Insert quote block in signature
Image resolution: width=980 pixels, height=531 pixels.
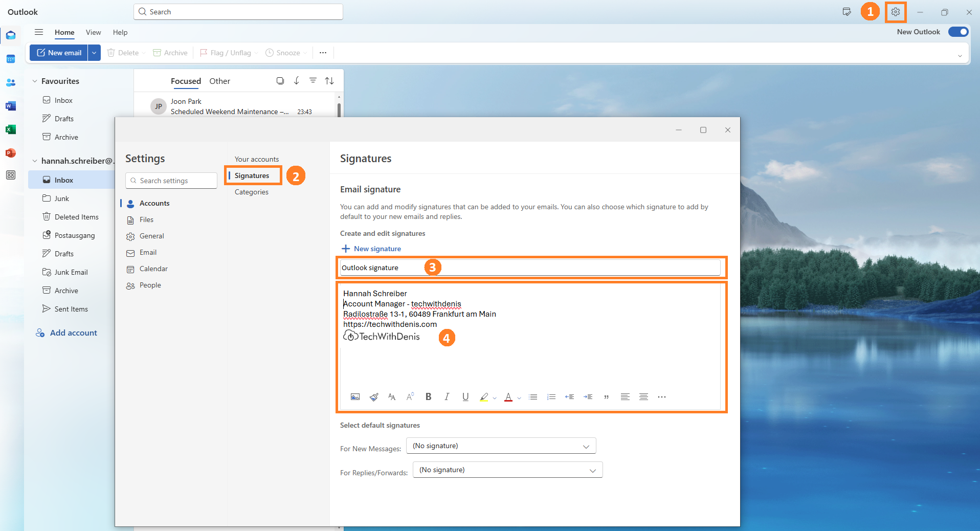click(607, 397)
